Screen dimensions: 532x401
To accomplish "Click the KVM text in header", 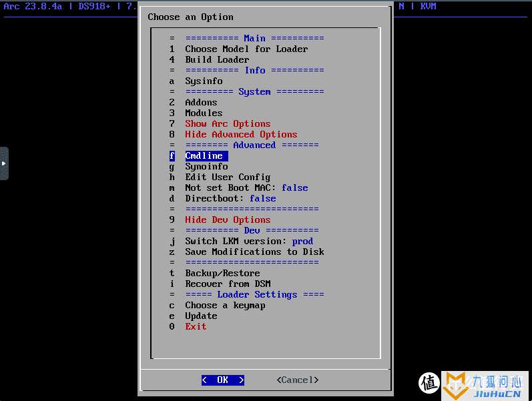I will click(428, 6).
